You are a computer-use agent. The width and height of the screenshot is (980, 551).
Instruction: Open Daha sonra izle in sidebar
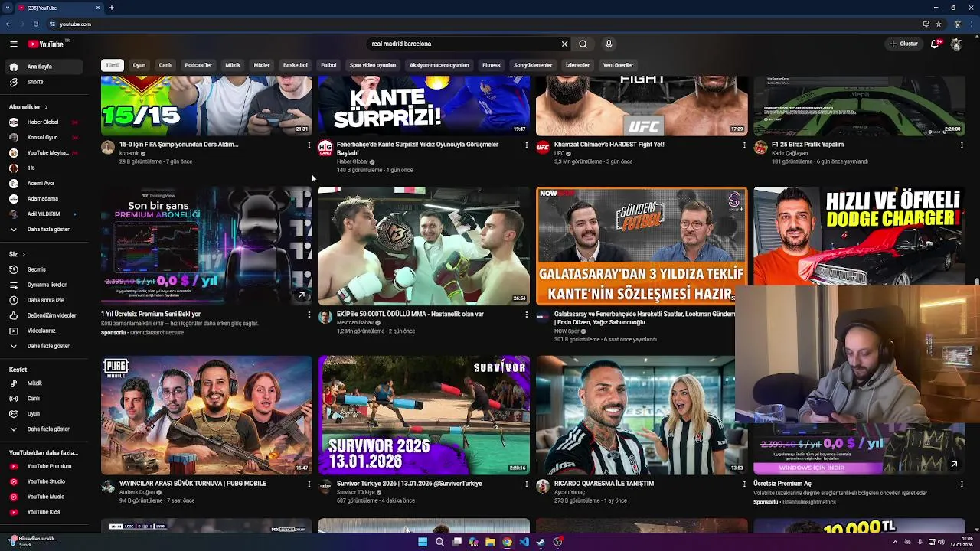pos(42,300)
